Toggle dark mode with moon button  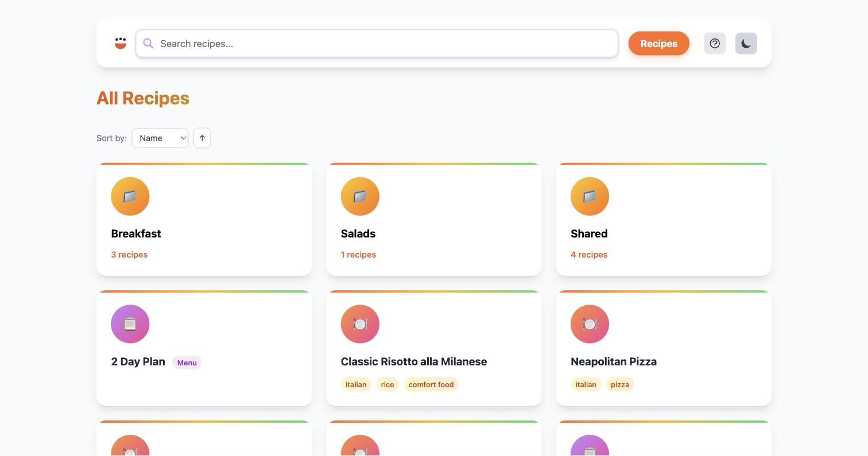[746, 44]
